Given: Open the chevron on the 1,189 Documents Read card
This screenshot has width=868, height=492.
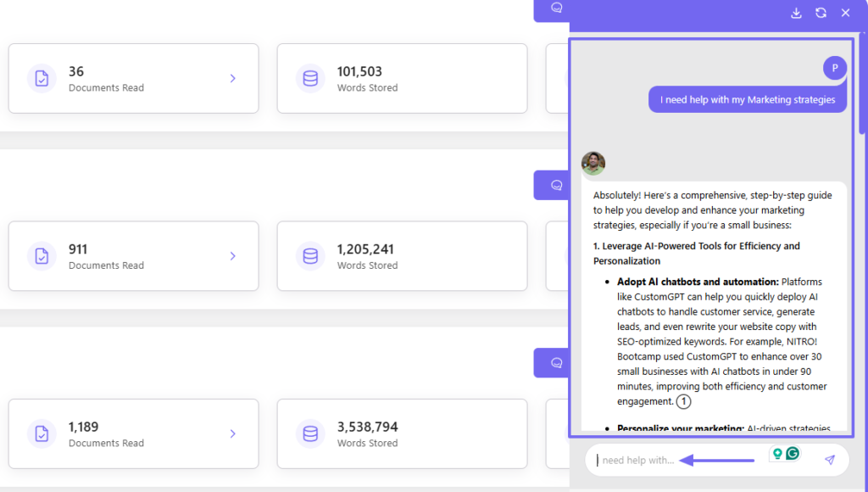Looking at the screenshot, I should [233, 433].
